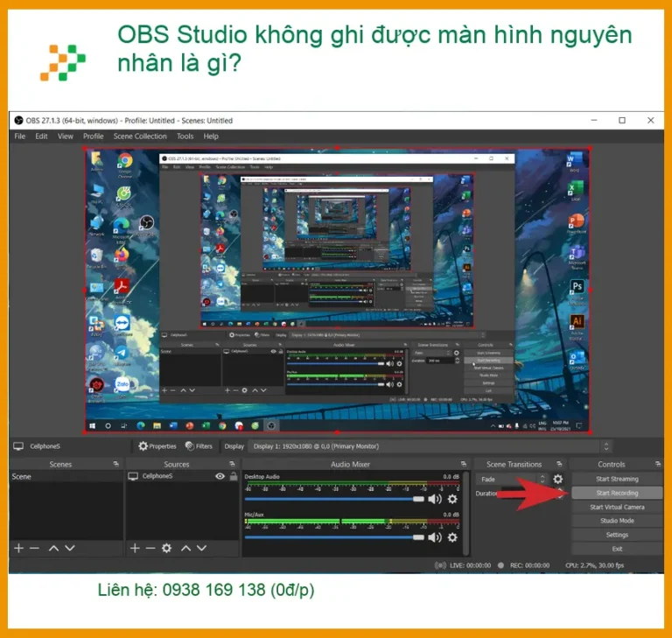Click the Start Streaming button
This screenshot has height=638, width=672.
[617, 479]
